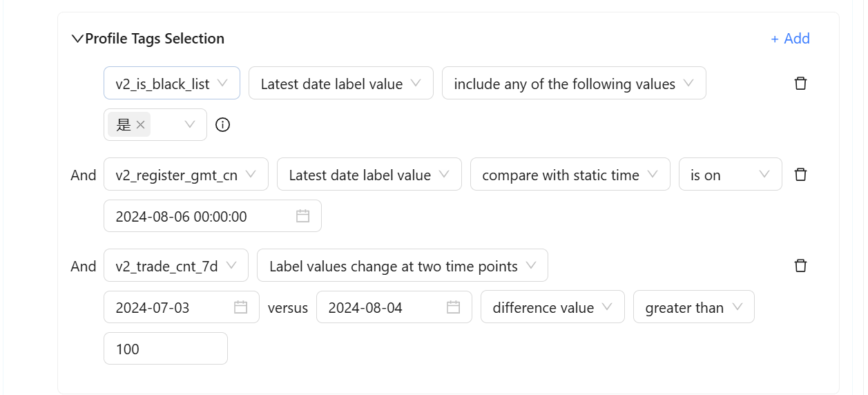Open the v2_is_black_list tag dropdown
The width and height of the screenshot is (868, 395).
point(171,84)
